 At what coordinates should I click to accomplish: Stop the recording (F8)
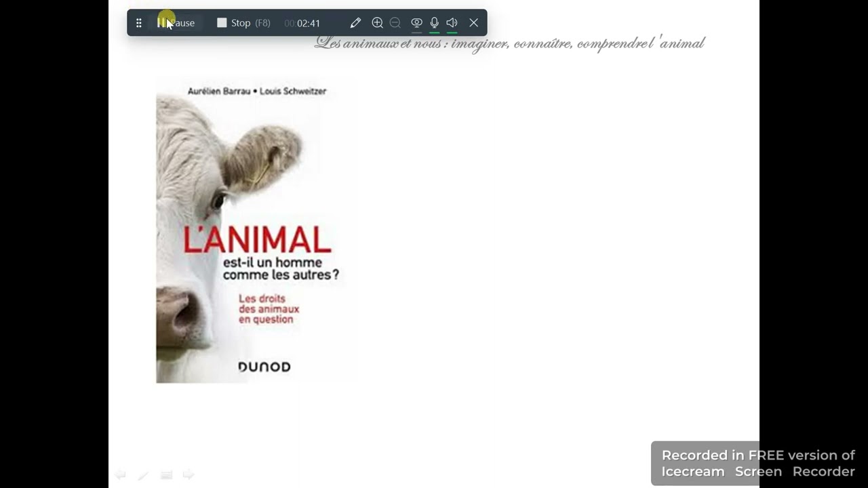tap(243, 23)
